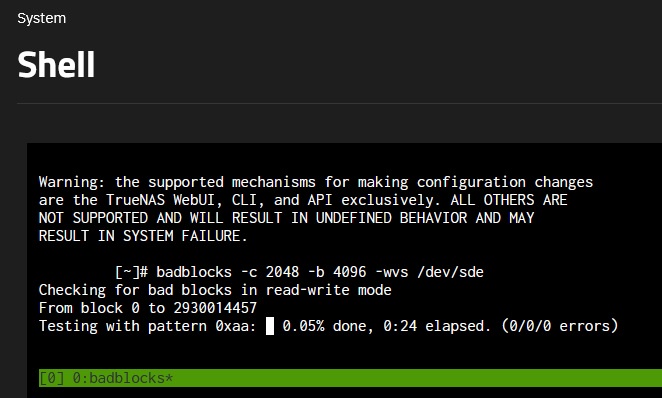
Task: Click the Warning: word in the terminal
Action: coord(72,182)
